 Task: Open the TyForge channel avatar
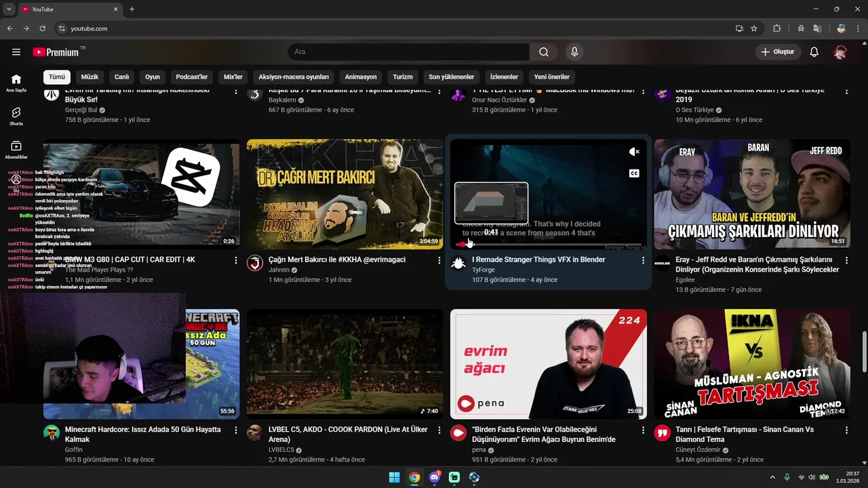click(x=458, y=263)
